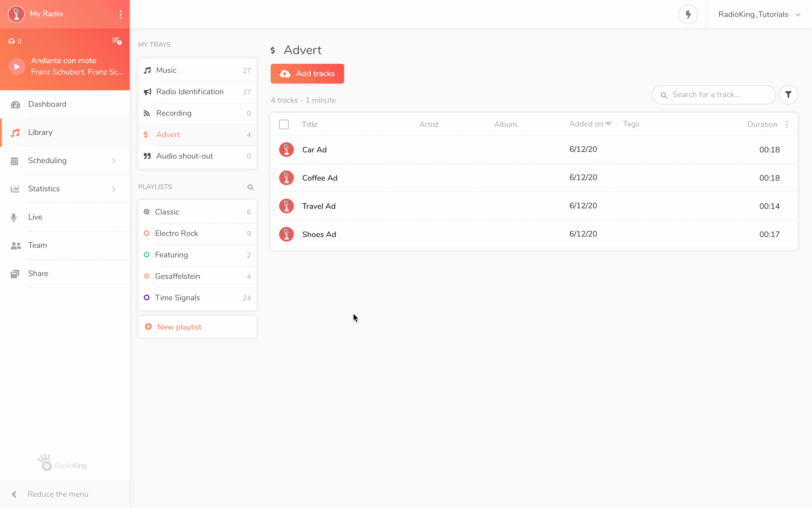This screenshot has height=508, width=812.
Task: Expand the Statistics submenu chevron
Action: click(x=114, y=189)
